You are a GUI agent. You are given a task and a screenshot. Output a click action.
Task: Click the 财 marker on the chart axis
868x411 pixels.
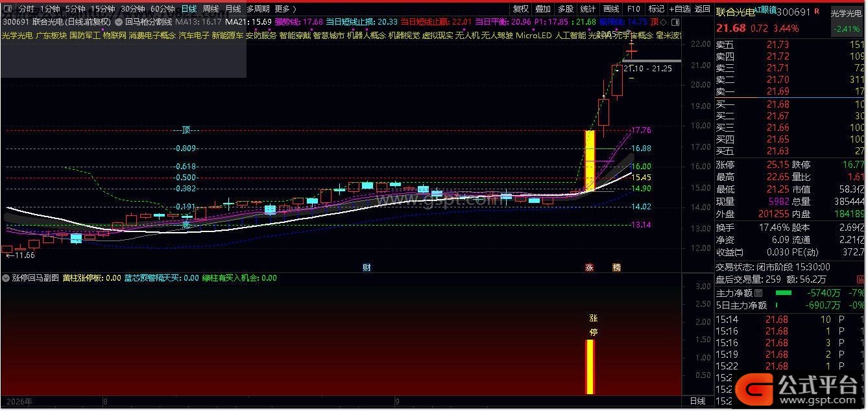click(367, 267)
